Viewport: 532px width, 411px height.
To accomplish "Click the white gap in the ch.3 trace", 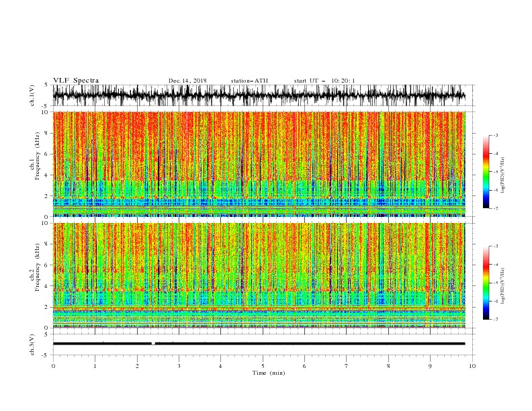I will point(153,344).
